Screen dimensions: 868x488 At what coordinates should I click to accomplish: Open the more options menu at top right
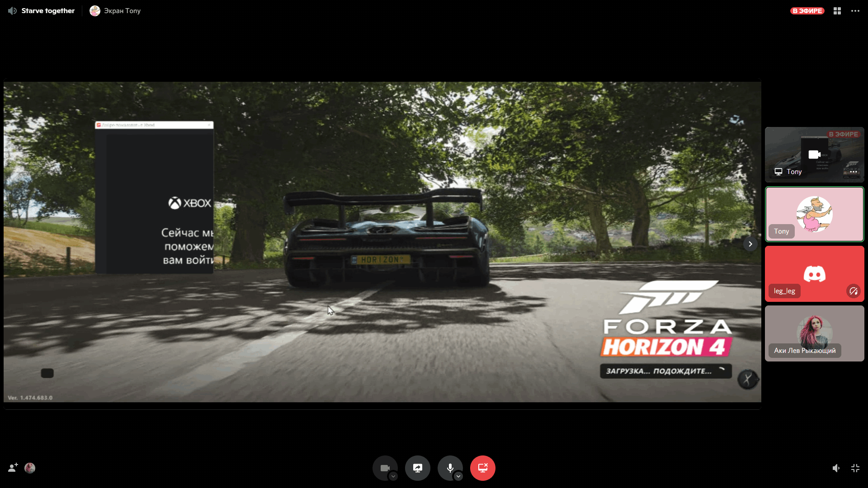click(x=855, y=11)
